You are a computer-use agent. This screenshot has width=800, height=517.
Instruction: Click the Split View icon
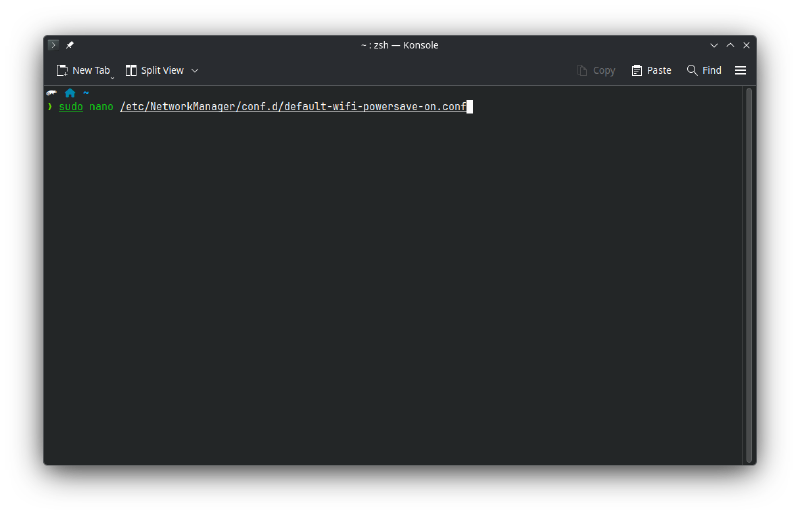coord(131,71)
